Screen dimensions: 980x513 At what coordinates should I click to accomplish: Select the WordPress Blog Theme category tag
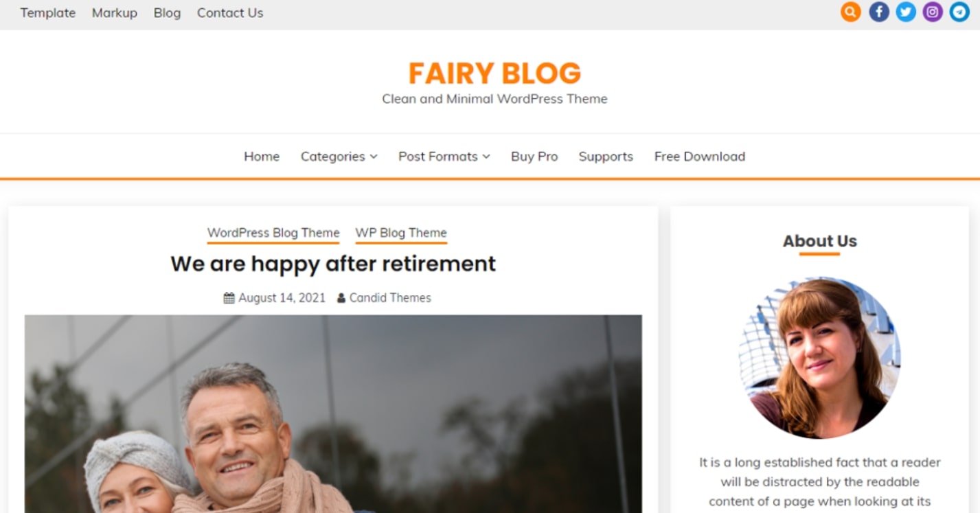273,233
